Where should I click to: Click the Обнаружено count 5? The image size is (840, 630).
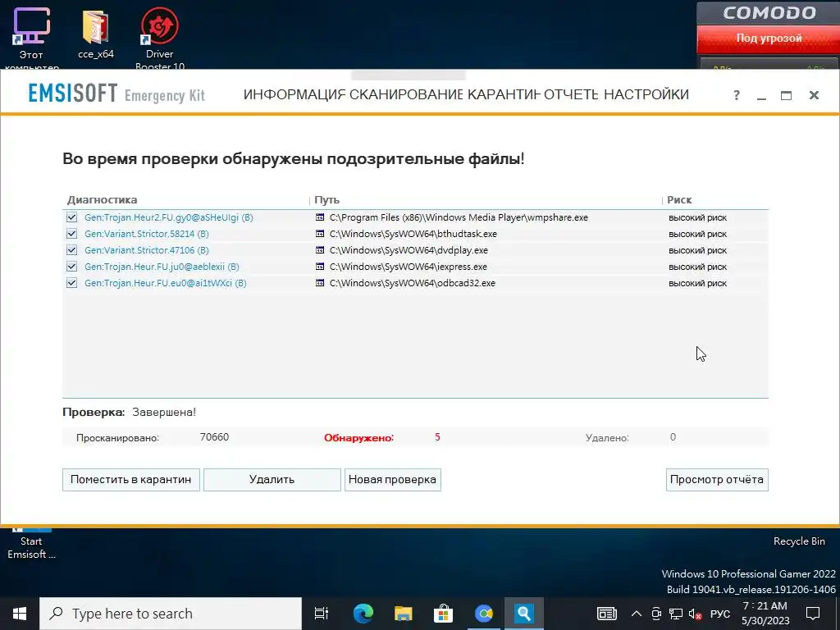(437, 437)
